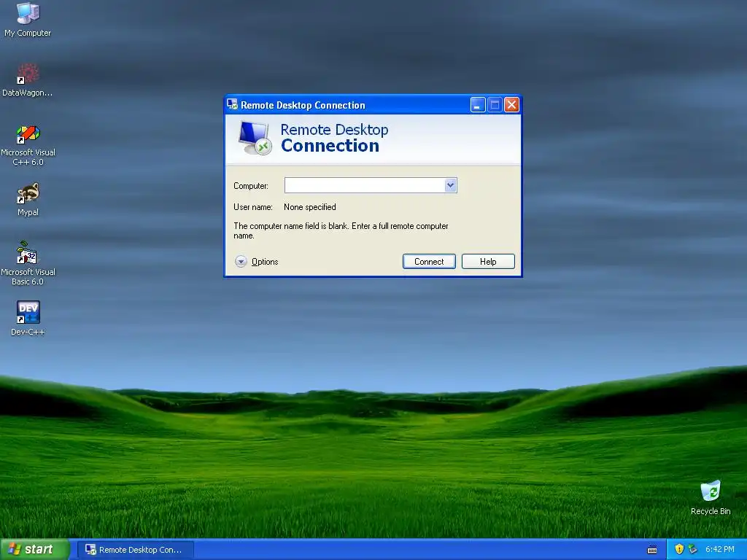Click the 'Computer:' label
The height and width of the screenshot is (560, 747).
point(251,186)
